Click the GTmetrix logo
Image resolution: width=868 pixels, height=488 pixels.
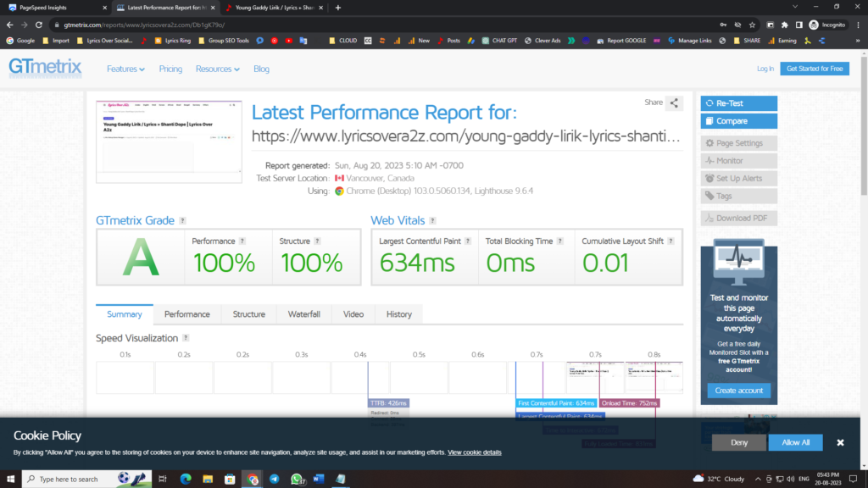pos(45,68)
